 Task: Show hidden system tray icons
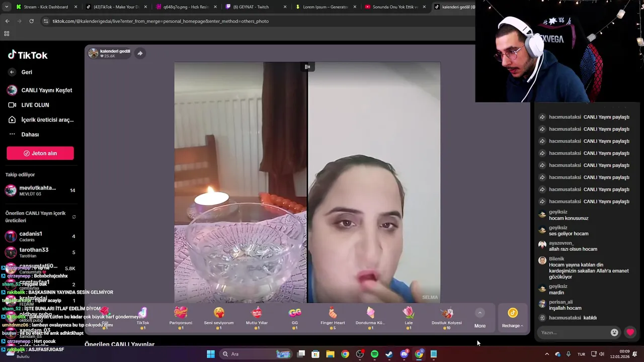547,354
